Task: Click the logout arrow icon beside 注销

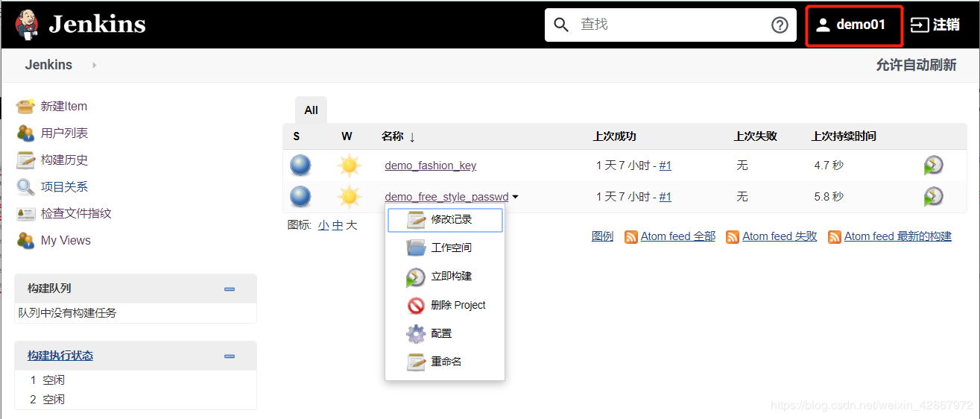Action: point(920,25)
